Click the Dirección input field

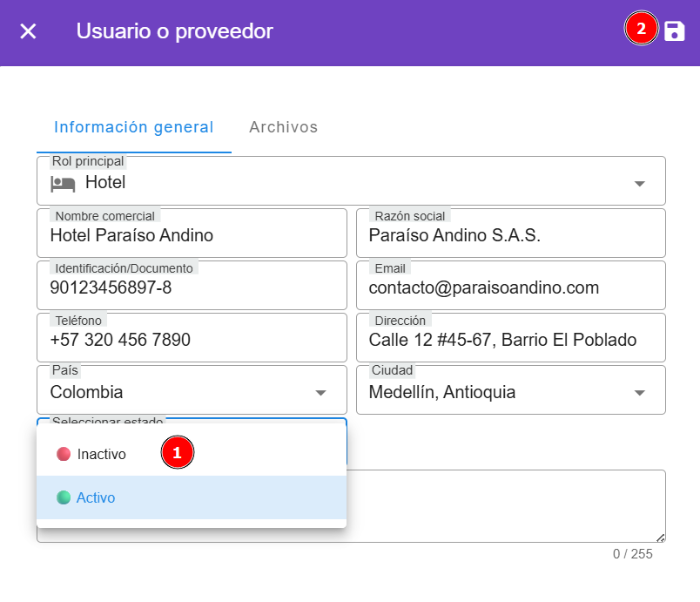(510, 340)
